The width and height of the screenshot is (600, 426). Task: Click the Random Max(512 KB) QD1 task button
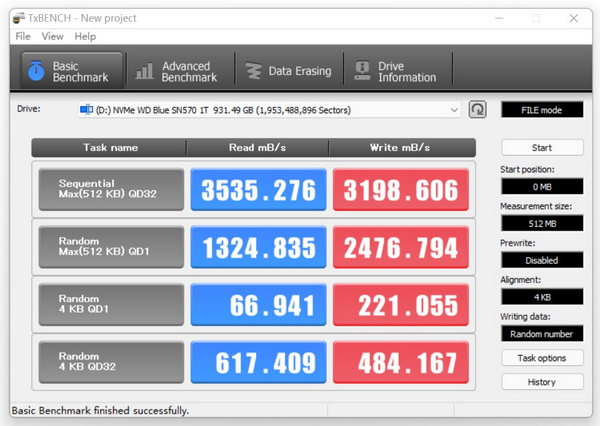111,247
